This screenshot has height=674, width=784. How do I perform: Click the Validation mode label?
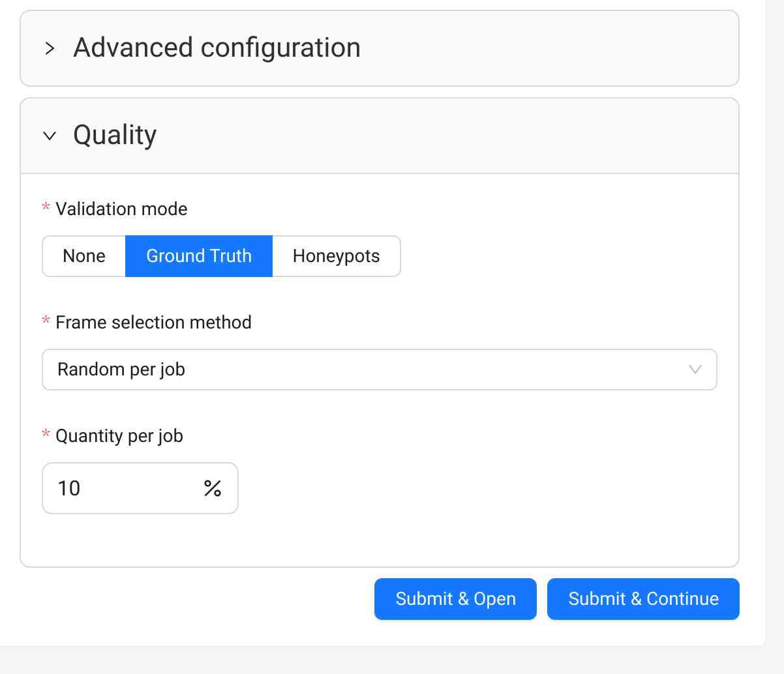121,209
